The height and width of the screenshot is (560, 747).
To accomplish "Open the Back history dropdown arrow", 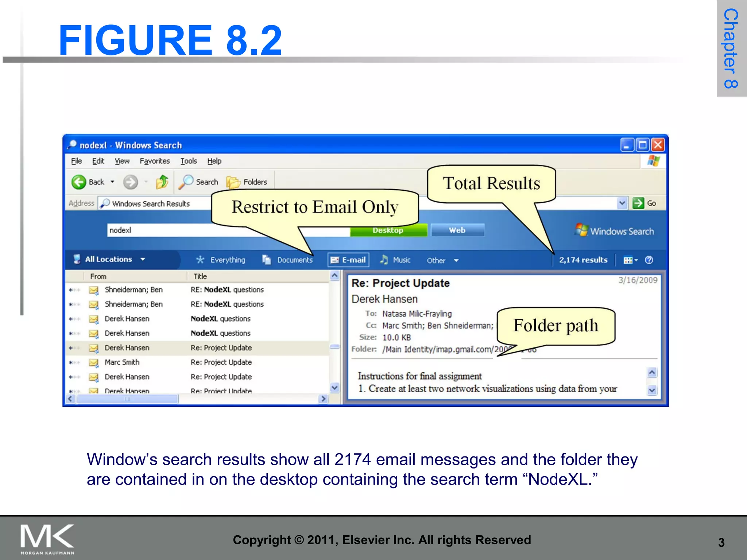I will pyautogui.click(x=112, y=182).
